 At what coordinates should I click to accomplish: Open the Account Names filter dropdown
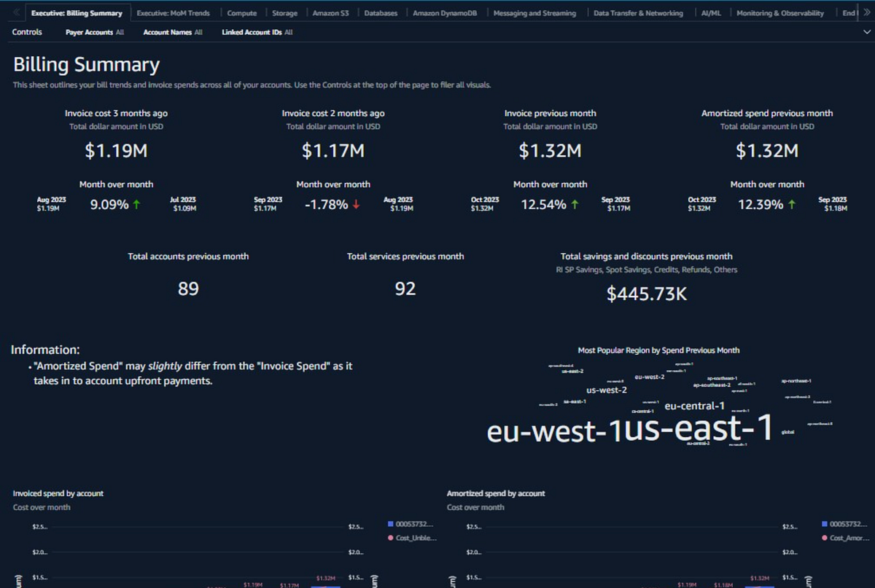167,32
